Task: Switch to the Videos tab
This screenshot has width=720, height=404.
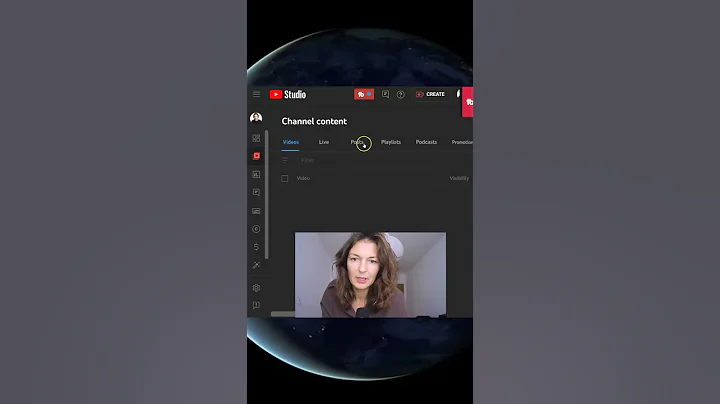Action: 291,142
